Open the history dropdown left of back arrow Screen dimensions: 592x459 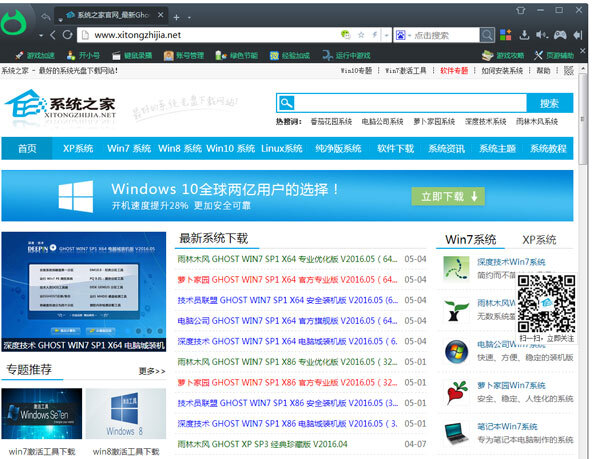(41, 35)
